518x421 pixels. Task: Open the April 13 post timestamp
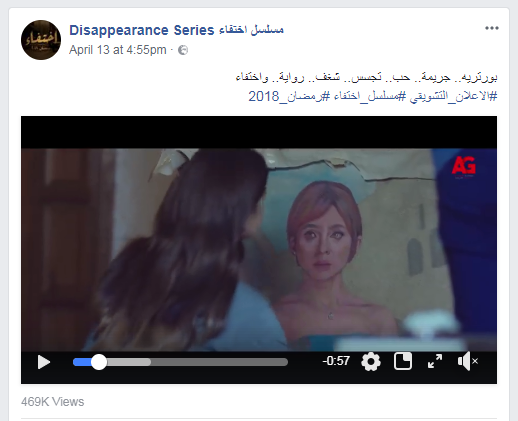(118, 50)
